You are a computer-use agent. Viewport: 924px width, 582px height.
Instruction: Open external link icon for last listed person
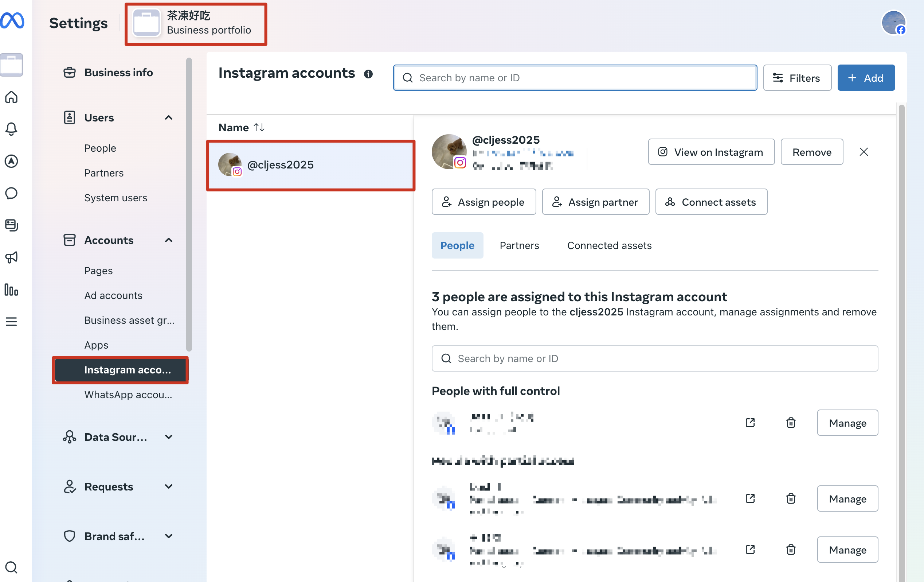point(750,549)
